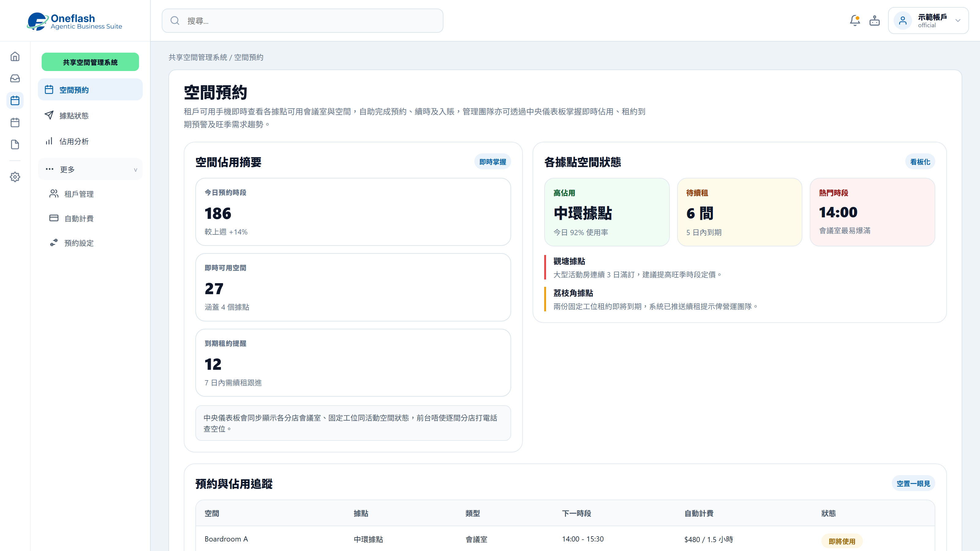
Task: Click 中環據點 in Boardroom A row
Action: (368, 539)
